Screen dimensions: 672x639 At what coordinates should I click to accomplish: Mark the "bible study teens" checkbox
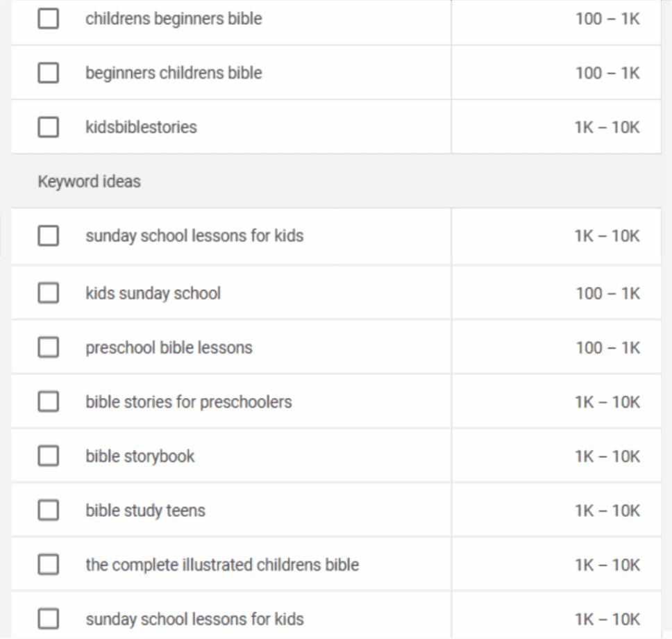coord(48,511)
